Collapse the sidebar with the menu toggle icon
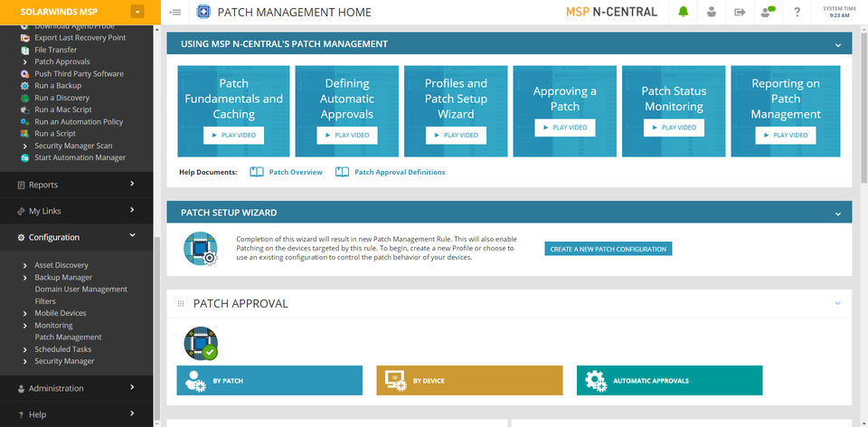 click(x=175, y=12)
